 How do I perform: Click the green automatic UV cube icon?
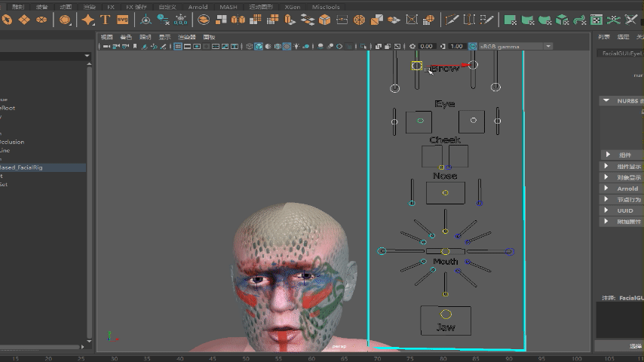coord(562,20)
